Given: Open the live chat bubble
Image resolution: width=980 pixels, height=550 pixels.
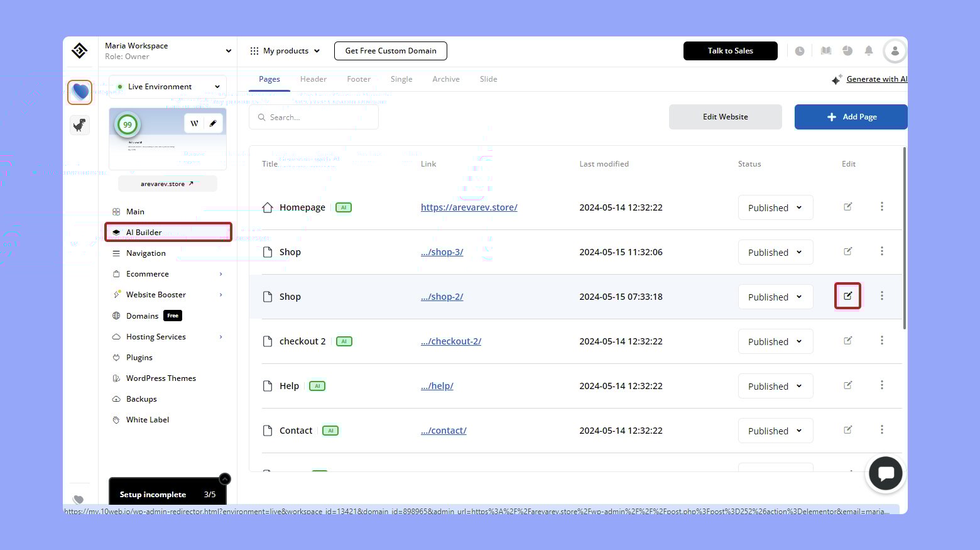Looking at the screenshot, I should click(x=886, y=473).
